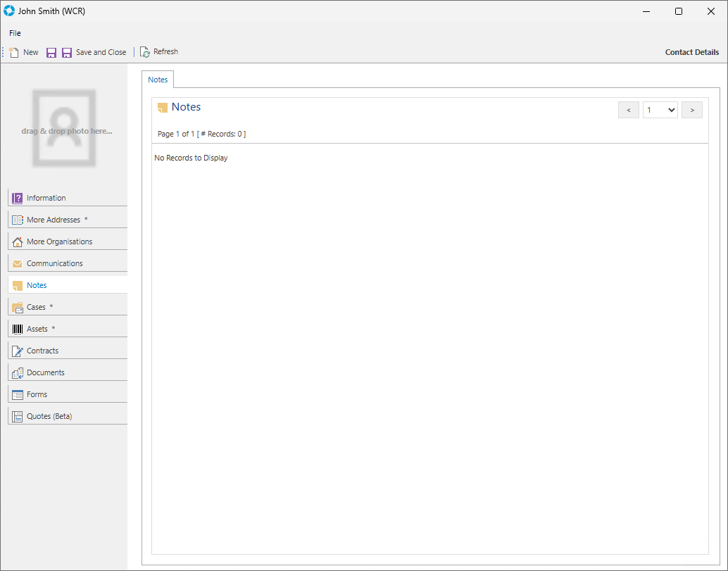The width and height of the screenshot is (728, 571).
Task: Open More Organisations house icon
Action: [18, 242]
